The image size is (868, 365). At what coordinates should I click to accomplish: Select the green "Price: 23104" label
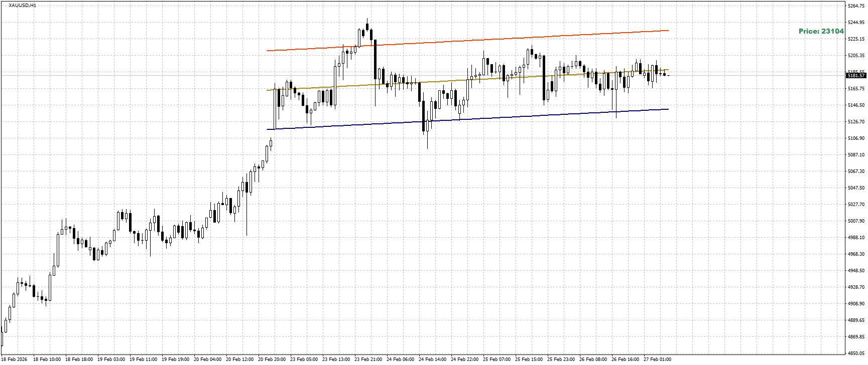point(821,31)
